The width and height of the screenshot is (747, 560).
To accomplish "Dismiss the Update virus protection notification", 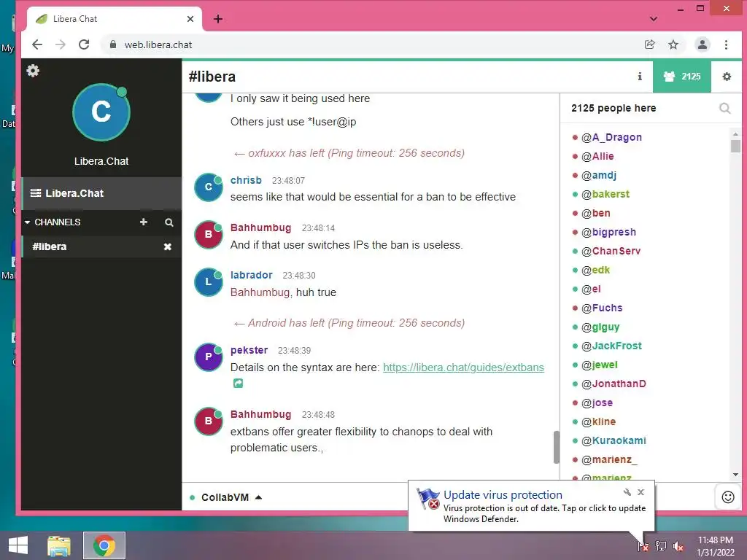I will 640,492.
